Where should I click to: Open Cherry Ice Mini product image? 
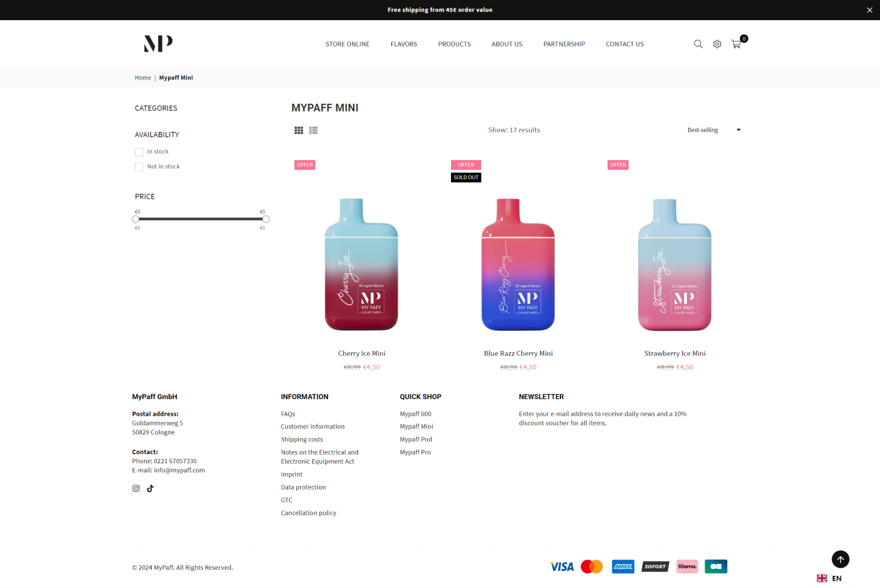click(362, 264)
